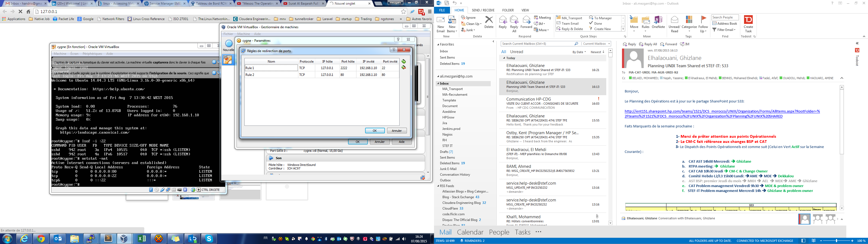Open the Categorize color menu

pos(689,24)
